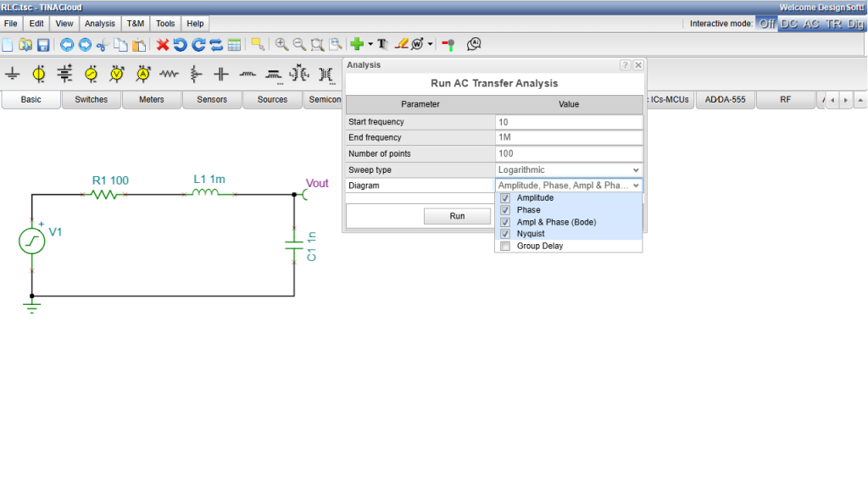Select the Ground component icon
The height and width of the screenshot is (488, 868).
[x=13, y=74]
